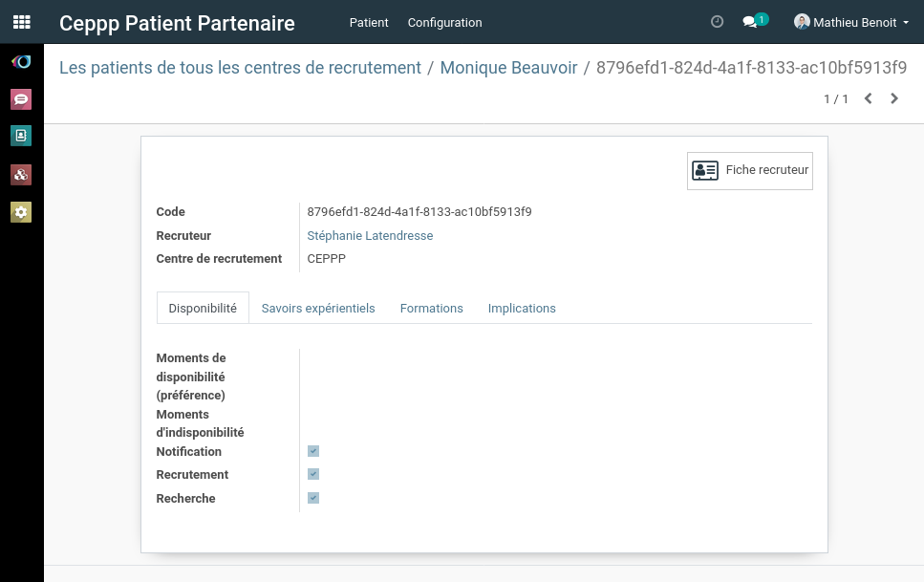This screenshot has height=582, width=924.
Task: Go back to Monique Beauvoir breadcrumb
Action: (508, 68)
